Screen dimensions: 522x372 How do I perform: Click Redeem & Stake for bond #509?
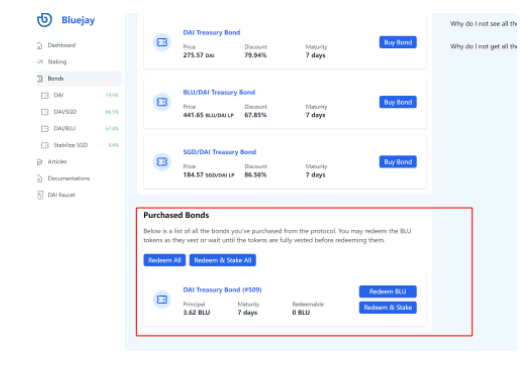click(388, 307)
